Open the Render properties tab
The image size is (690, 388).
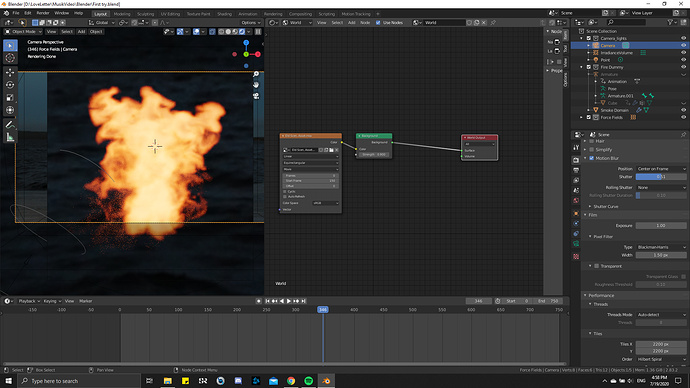pyautogui.click(x=576, y=160)
